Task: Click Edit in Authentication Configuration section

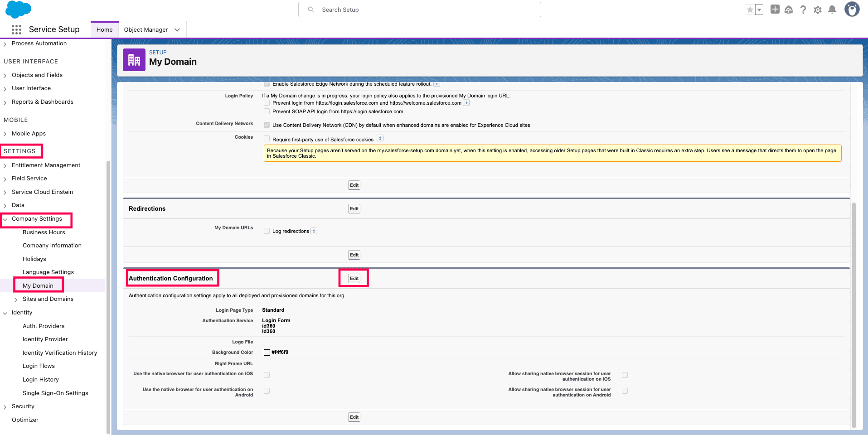Action: pos(354,278)
